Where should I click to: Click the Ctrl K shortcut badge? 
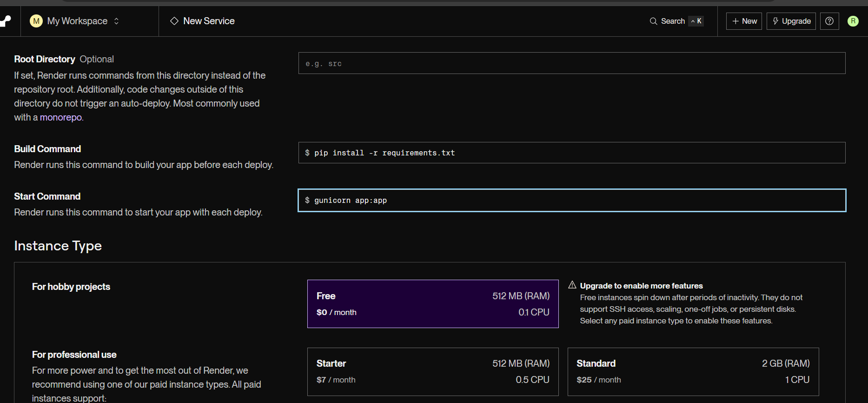(x=696, y=21)
